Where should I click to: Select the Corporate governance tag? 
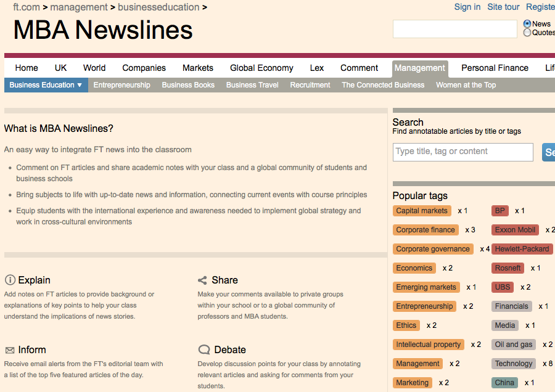coord(433,249)
